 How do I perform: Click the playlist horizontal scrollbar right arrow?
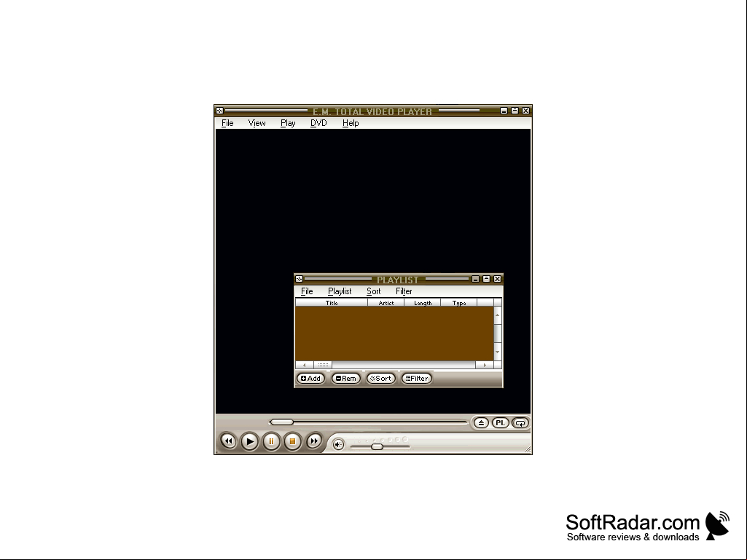(x=485, y=365)
